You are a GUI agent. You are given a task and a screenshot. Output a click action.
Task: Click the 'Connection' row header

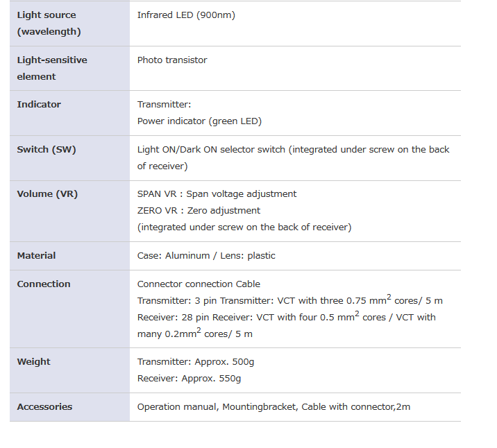point(44,284)
